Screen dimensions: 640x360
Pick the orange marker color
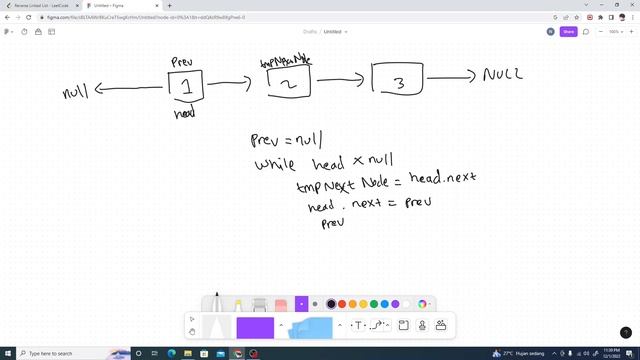coord(353,304)
